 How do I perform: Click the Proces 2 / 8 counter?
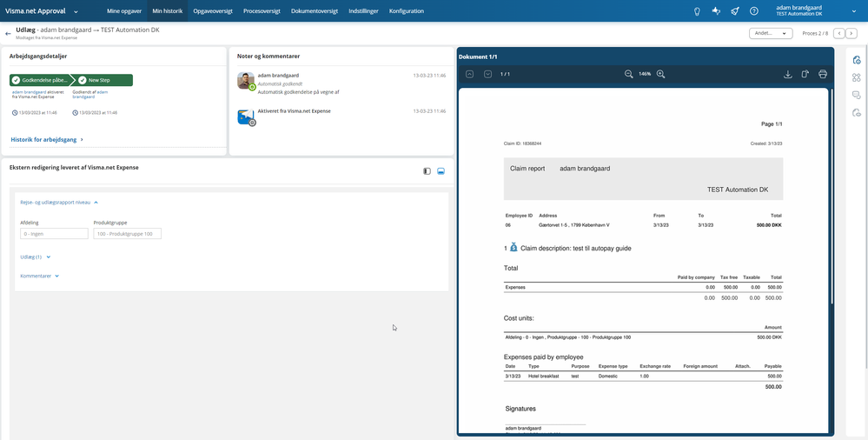pyautogui.click(x=815, y=33)
